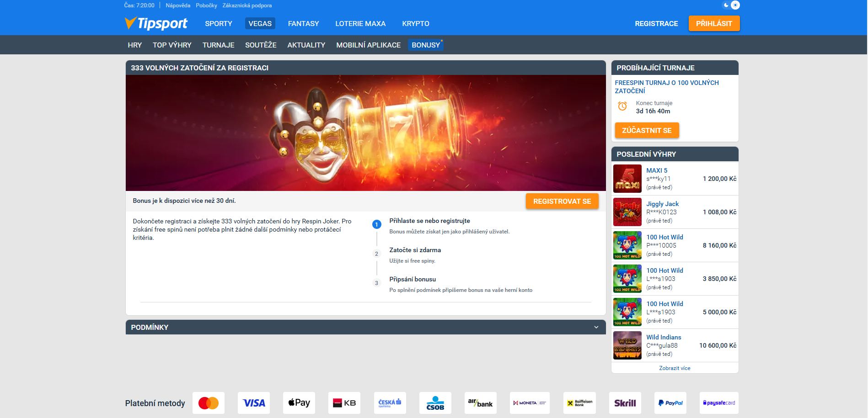The image size is (868, 418).
Task: Click the PayPal payment icon
Action: coord(670,403)
